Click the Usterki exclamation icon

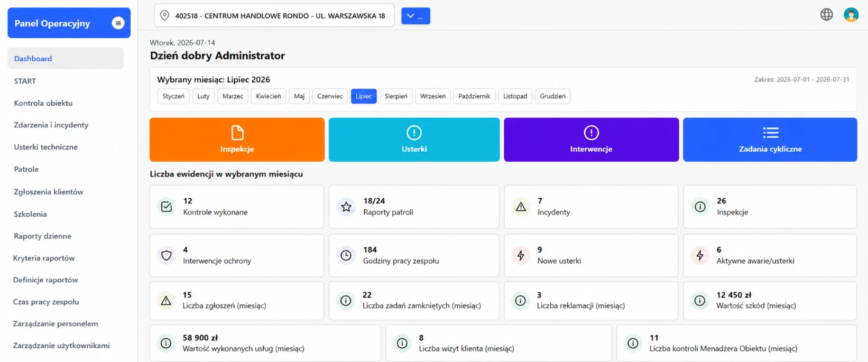tap(414, 133)
